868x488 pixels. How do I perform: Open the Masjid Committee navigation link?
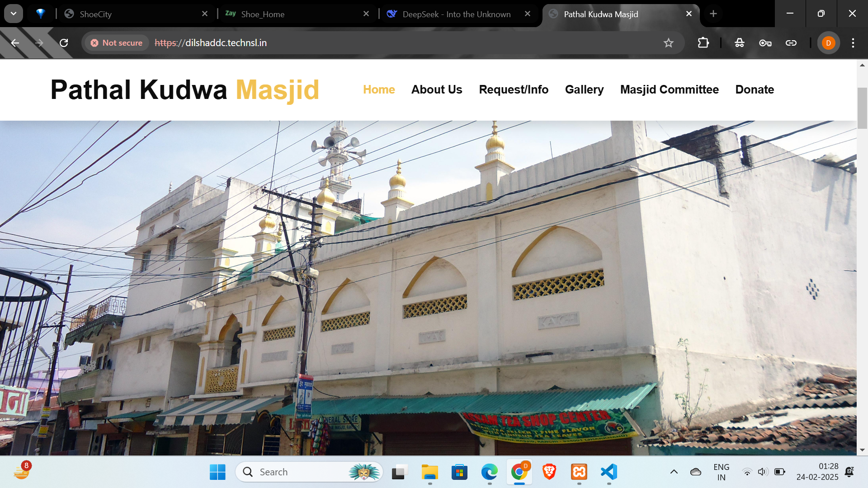(x=669, y=89)
